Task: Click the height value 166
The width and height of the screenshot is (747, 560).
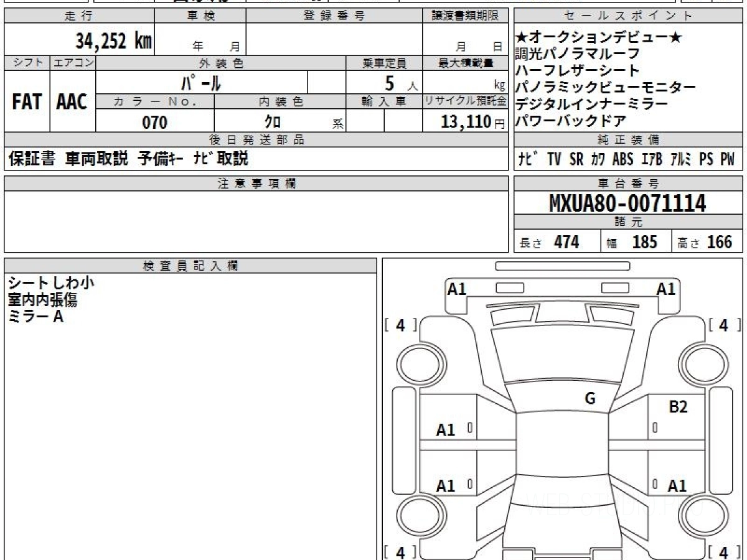Action: (719, 242)
